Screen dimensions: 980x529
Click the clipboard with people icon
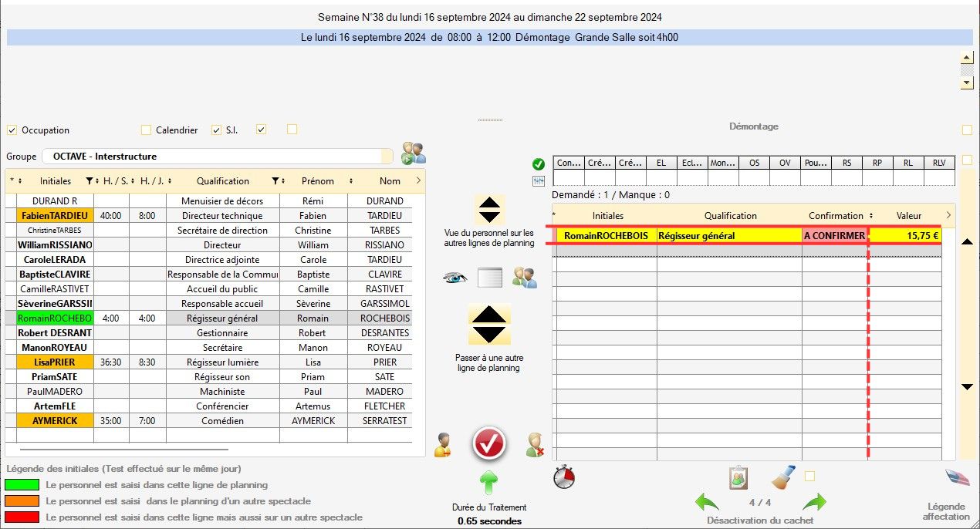[738, 477]
